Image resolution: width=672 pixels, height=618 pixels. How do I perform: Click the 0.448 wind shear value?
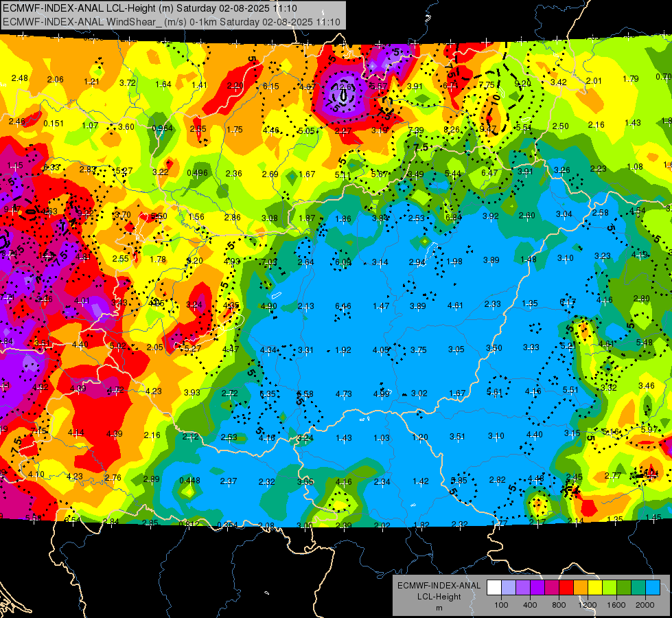click(x=190, y=481)
